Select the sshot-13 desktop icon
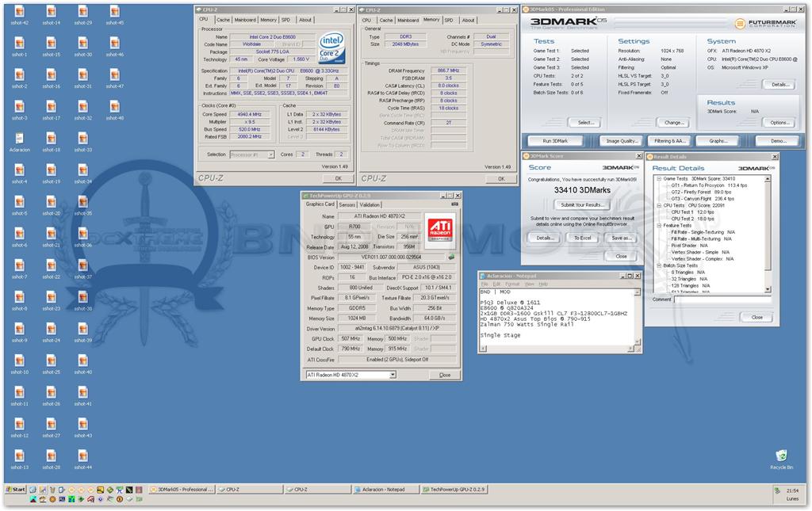This screenshot has height=511, width=812. (x=19, y=460)
